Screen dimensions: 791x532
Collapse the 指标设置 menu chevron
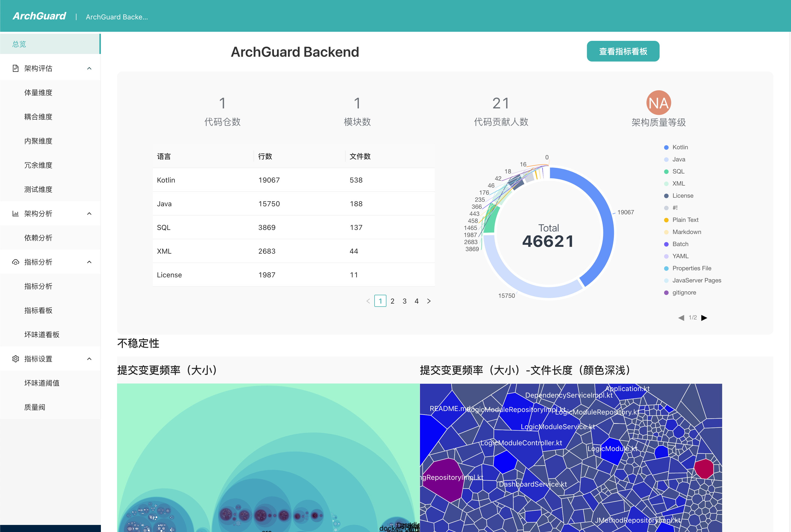tap(89, 359)
